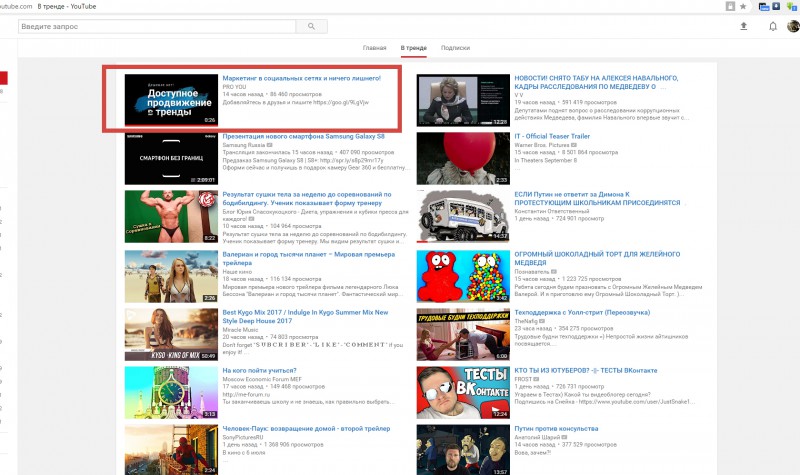Open IT - Official Teaser Trailer
This screenshot has width=800, height=475.
point(552,137)
